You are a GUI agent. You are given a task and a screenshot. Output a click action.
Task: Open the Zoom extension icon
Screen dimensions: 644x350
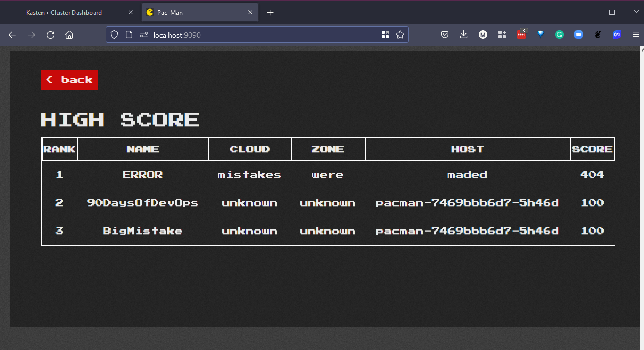tap(579, 35)
